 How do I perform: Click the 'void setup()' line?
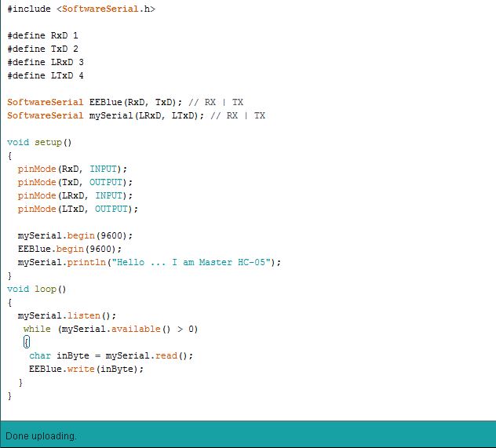click(39, 142)
